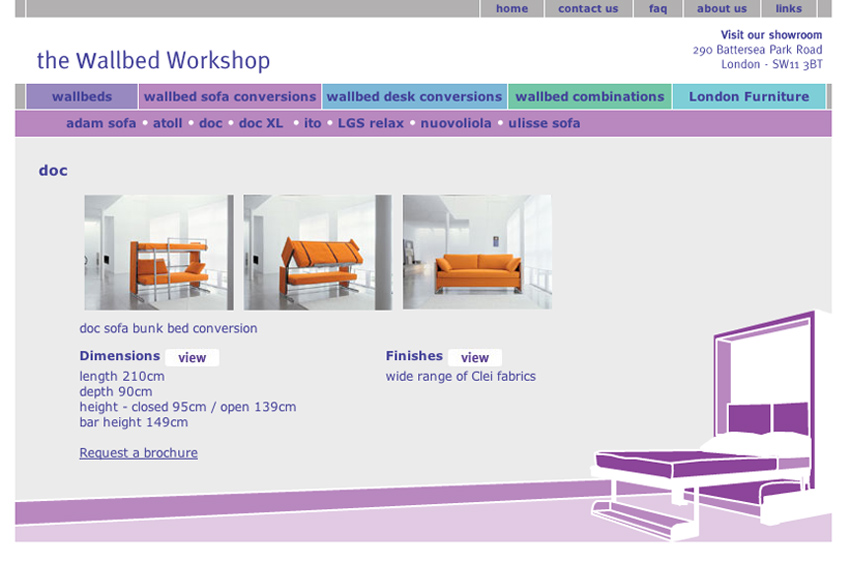Visit the about us page
Viewport: 850px width, 561px height.
coord(722,9)
